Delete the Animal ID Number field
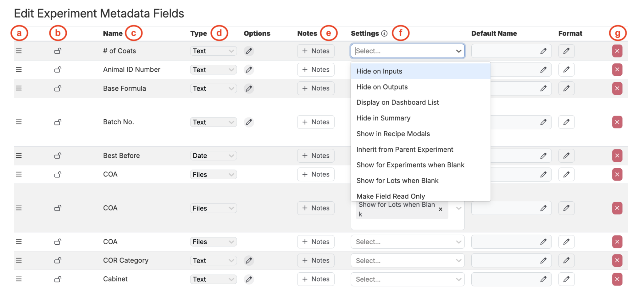644x288 pixels. 617,70
